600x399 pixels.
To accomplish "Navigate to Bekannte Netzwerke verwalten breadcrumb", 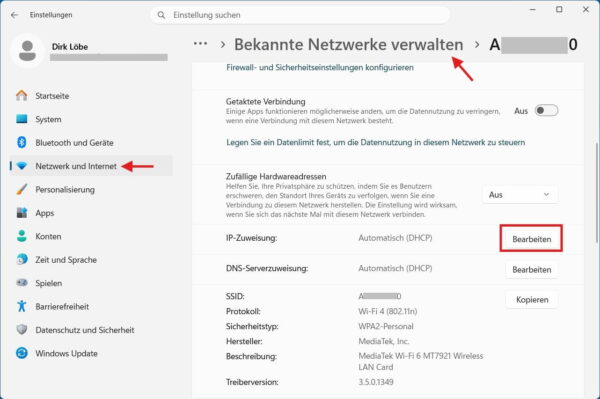I will [349, 44].
